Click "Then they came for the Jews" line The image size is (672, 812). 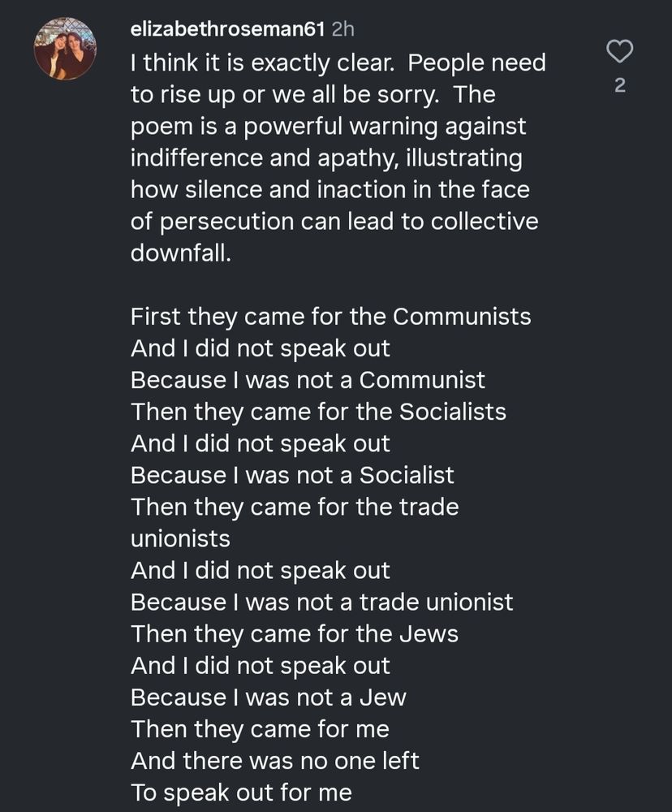click(295, 634)
